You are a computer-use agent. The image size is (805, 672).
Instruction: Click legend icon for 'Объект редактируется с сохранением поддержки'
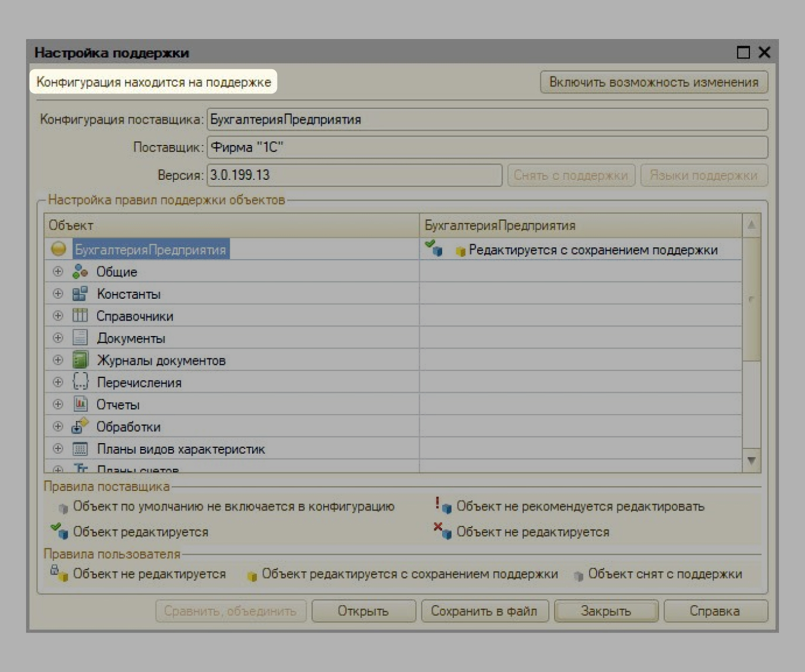click(252, 576)
